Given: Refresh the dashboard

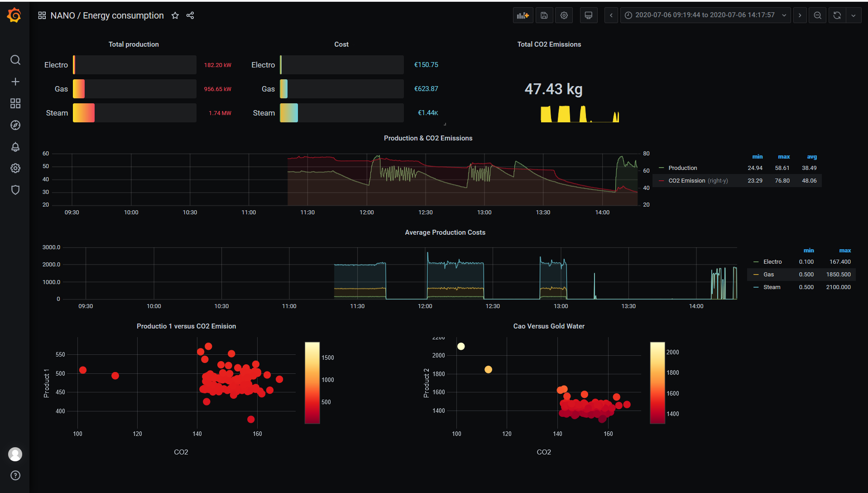Looking at the screenshot, I should (837, 15).
